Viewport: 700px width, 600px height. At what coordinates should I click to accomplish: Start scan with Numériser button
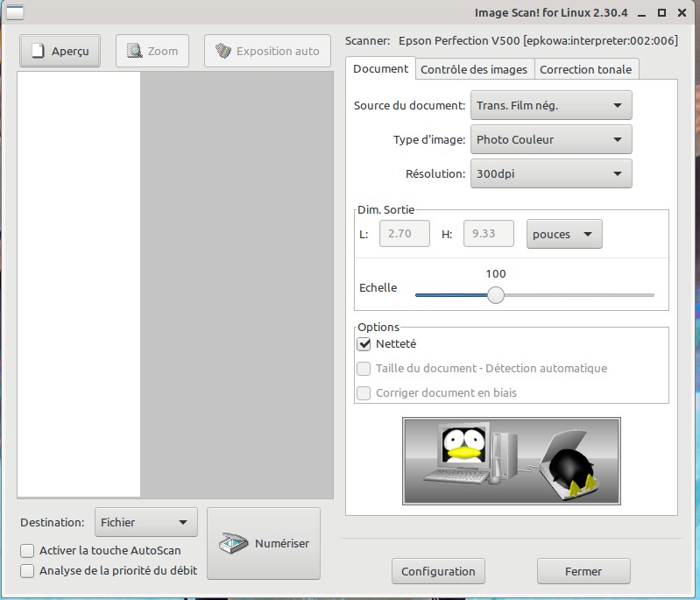(x=264, y=543)
